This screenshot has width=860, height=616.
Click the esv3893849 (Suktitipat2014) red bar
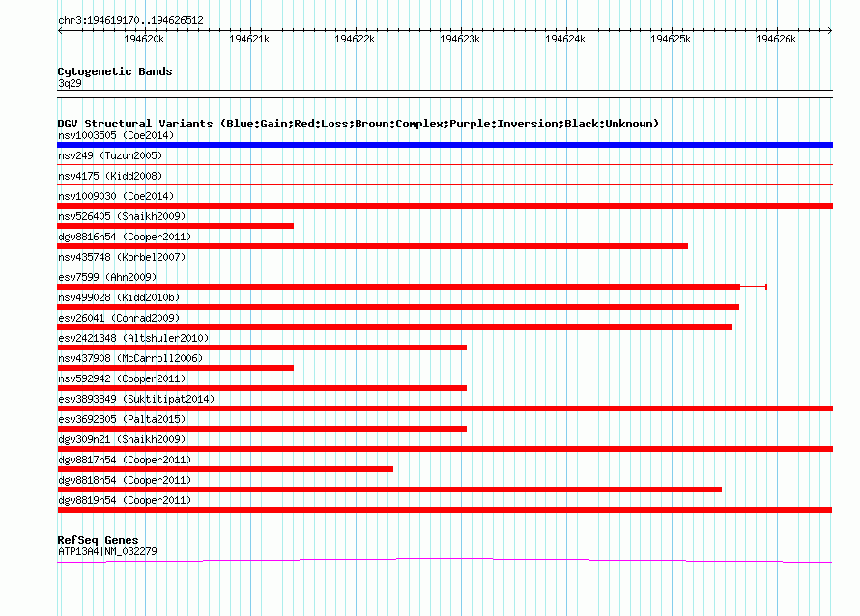[444, 408]
